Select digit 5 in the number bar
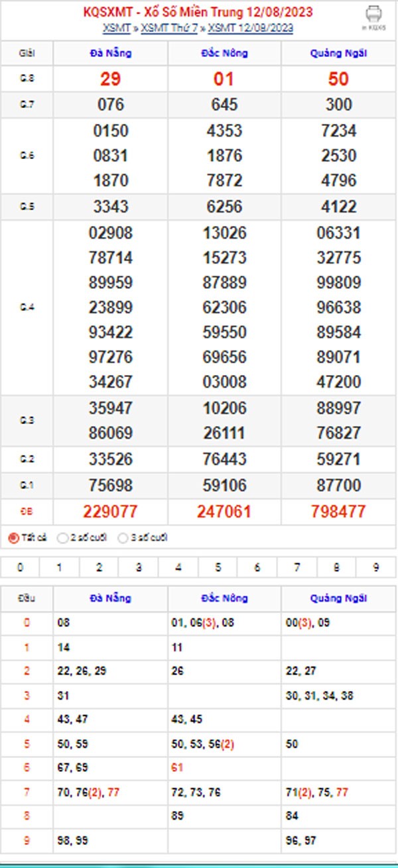The width and height of the screenshot is (398, 868). click(218, 567)
